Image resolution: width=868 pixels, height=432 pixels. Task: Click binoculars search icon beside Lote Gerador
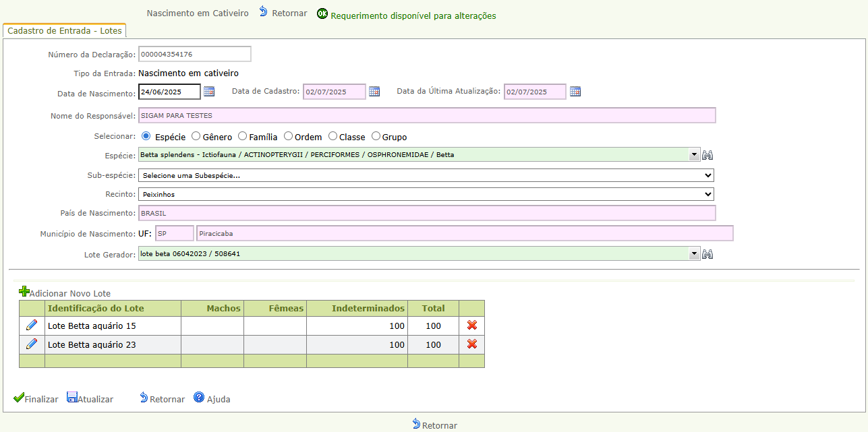point(707,254)
